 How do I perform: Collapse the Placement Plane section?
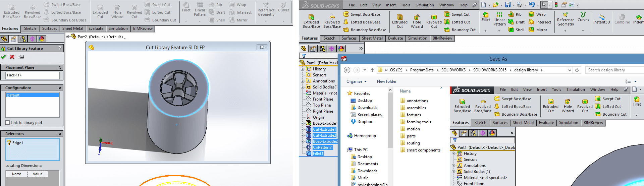point(60,67)
